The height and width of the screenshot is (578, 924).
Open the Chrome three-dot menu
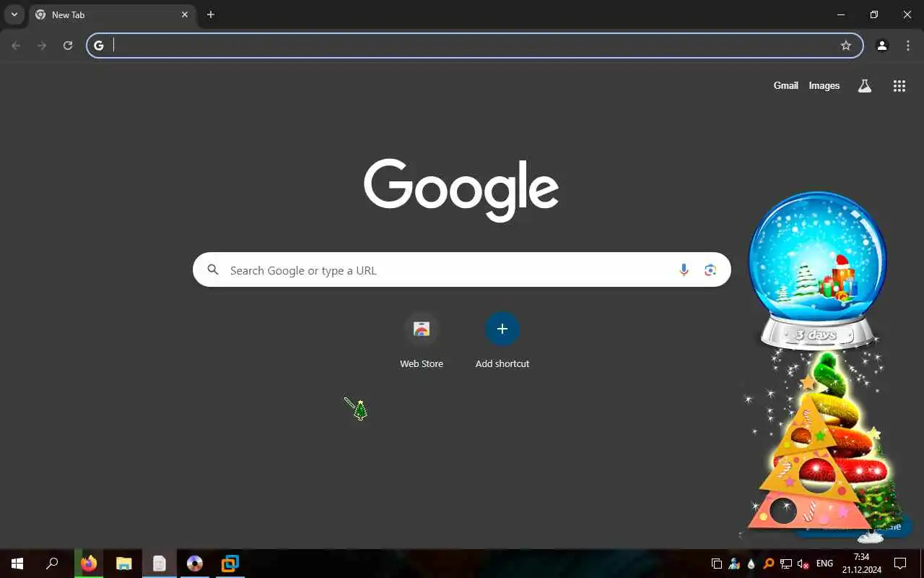click(908, 46)
